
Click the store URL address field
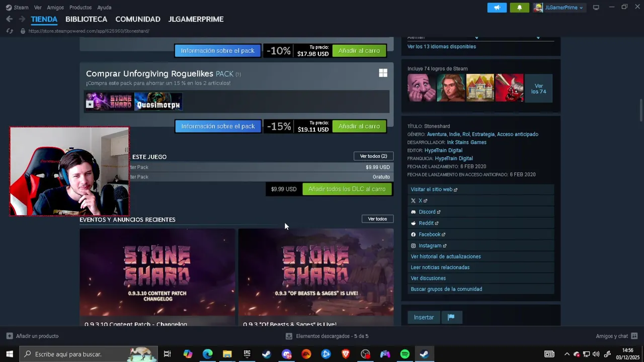pos(89,31)
